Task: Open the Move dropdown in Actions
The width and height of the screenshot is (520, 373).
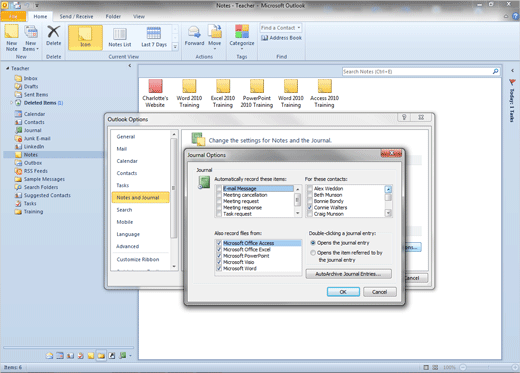Action: (215, 37)
